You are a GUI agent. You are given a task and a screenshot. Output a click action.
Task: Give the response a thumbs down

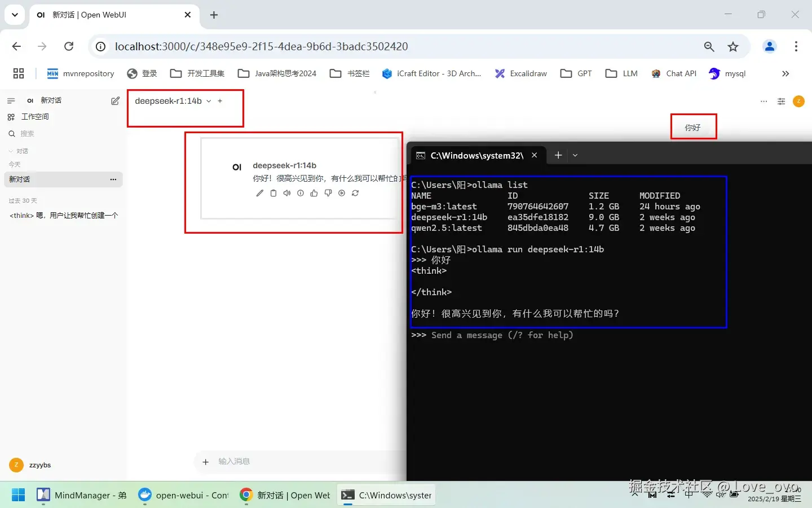[x=328, y=193]
